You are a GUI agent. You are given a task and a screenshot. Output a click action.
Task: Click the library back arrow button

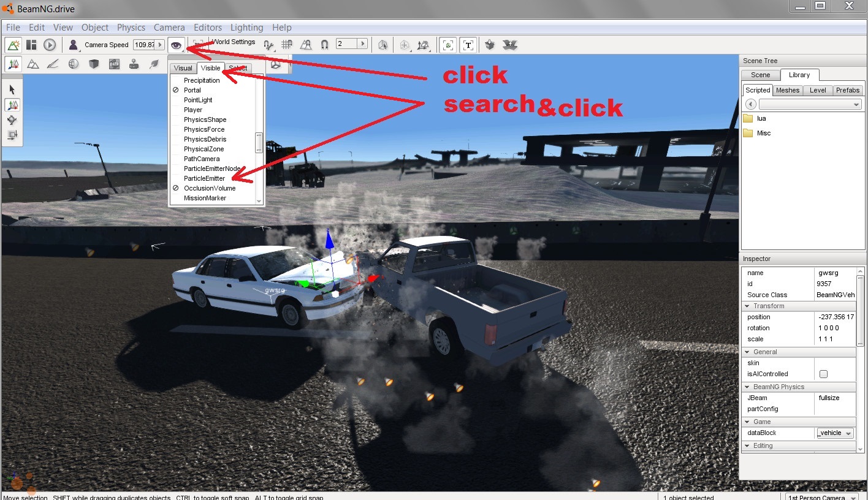point(750,105)
